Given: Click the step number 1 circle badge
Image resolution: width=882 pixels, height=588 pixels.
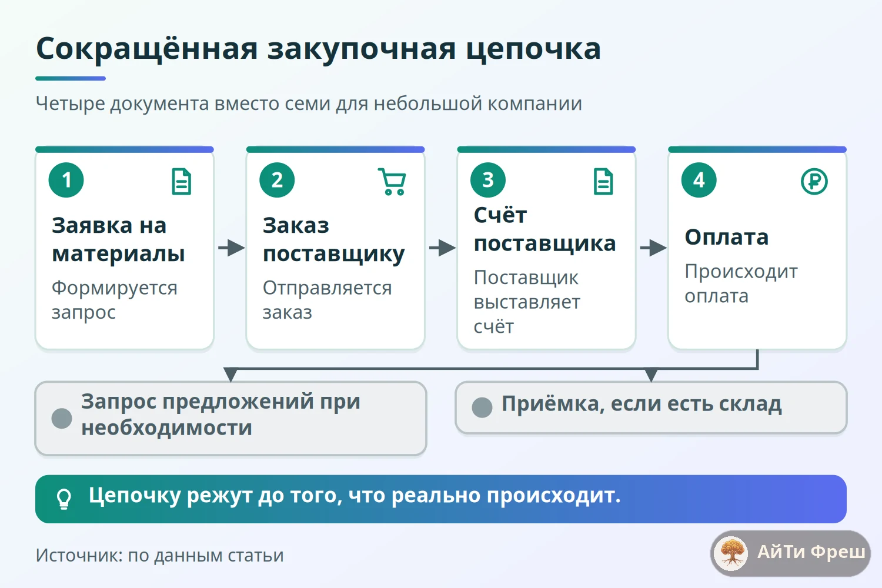Looking at the screenshot, I should pos(66,180).
